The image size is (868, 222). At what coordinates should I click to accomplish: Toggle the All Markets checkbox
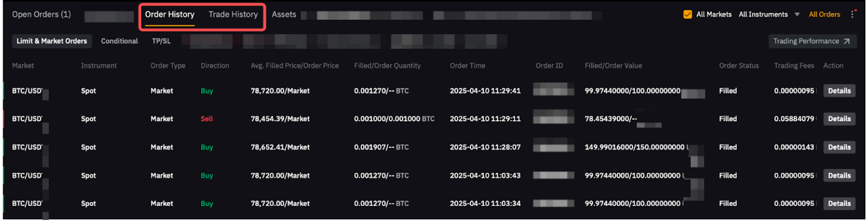pyautogui.click(x=688, y=15)
